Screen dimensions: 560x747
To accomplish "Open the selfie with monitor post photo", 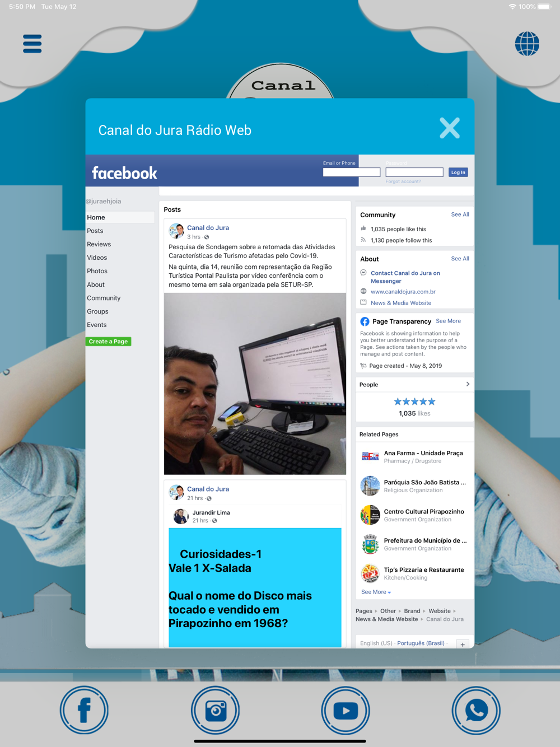I will tap(255, 384).
